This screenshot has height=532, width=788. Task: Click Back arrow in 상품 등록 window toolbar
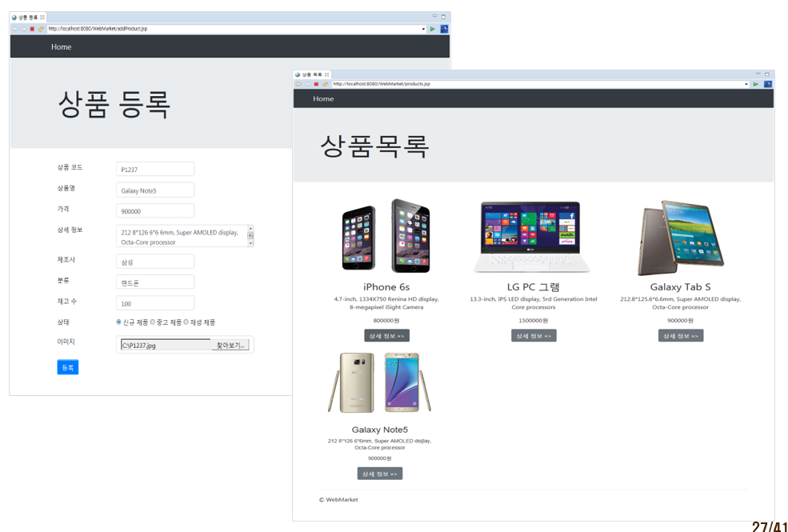click(x=15, y=29)
